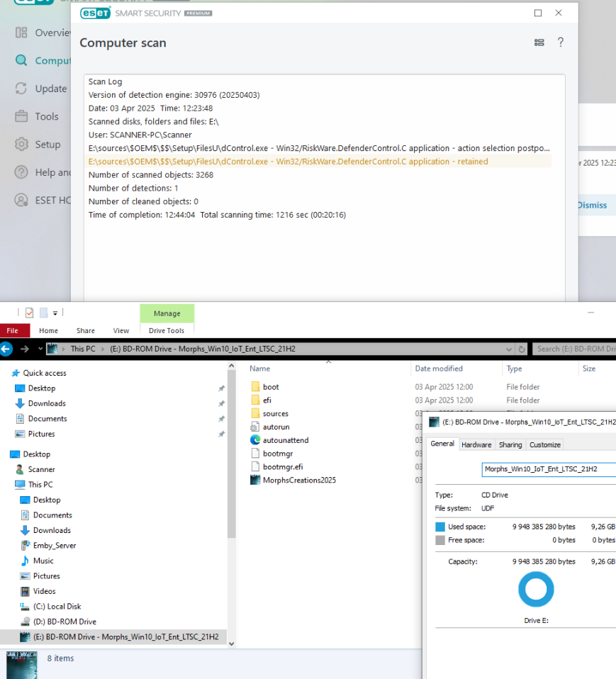616x679 pixels.
Task: Select the General tab in drive properties
Action: pos(442,444)
